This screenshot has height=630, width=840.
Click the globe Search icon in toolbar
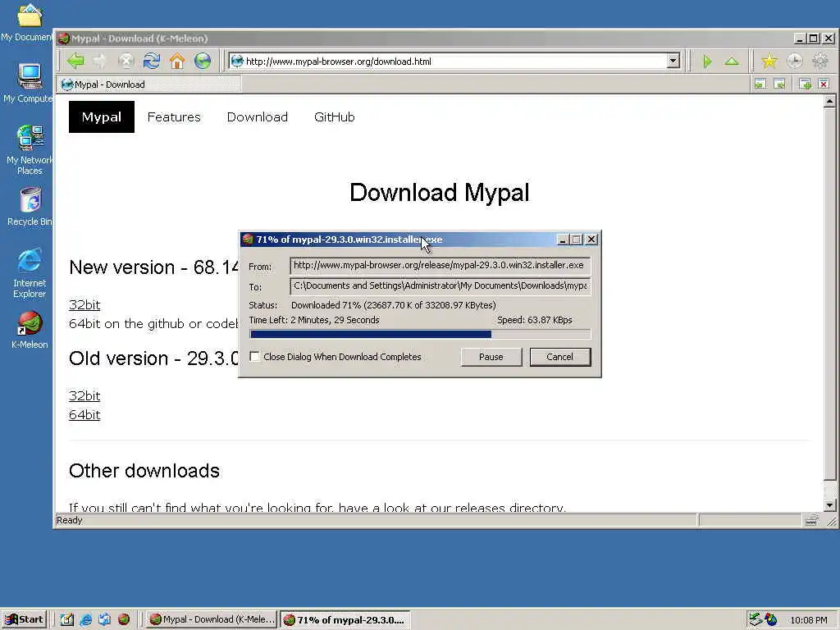203,61
